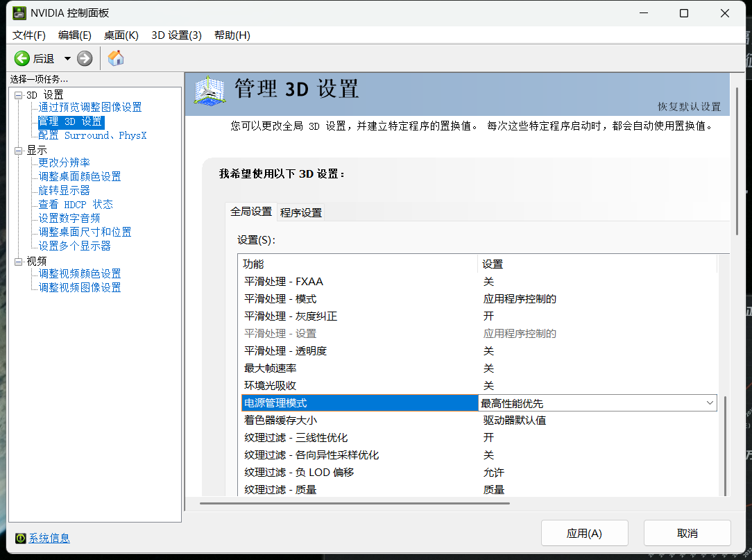
Task: Minimize the NVIDIA 控制面板 window
Action: 644,13
